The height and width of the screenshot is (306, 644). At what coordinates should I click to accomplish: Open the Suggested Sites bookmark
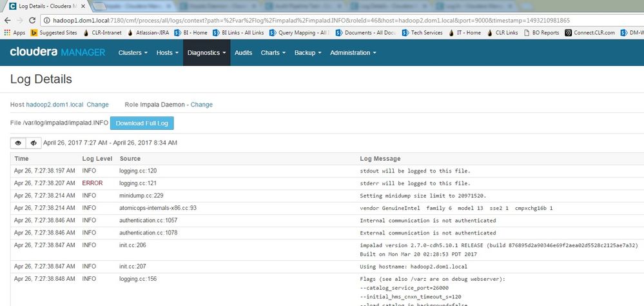tap(54, 32)
